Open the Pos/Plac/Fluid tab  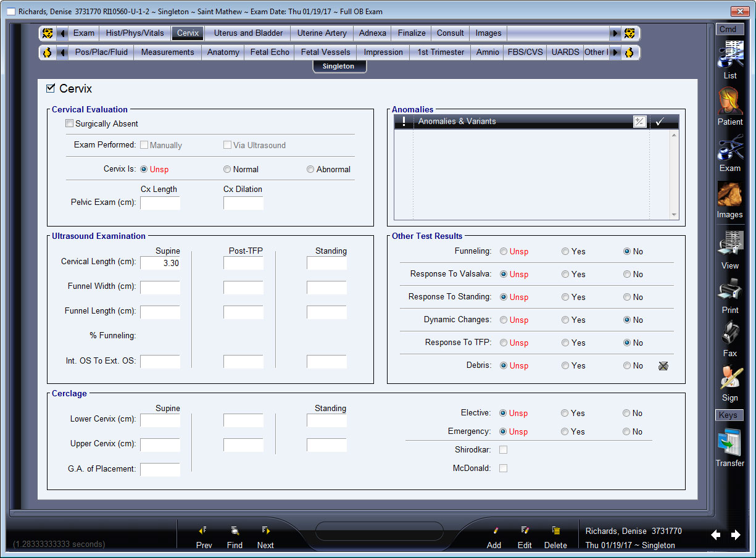point(101,52)
